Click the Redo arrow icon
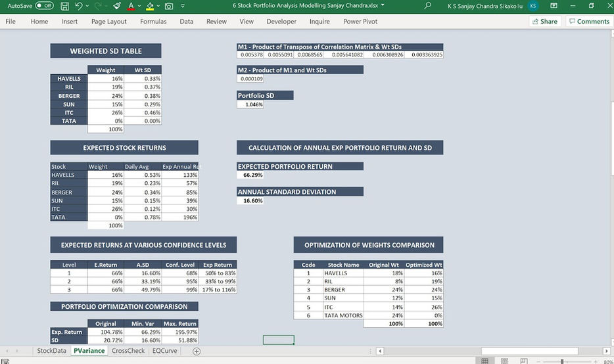 click(98, 6)
